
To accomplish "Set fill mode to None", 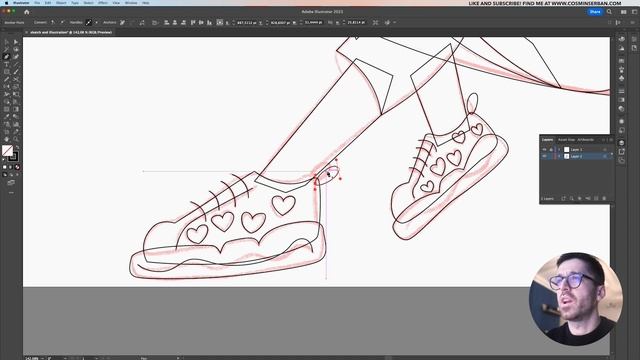I will coord(18,167).
